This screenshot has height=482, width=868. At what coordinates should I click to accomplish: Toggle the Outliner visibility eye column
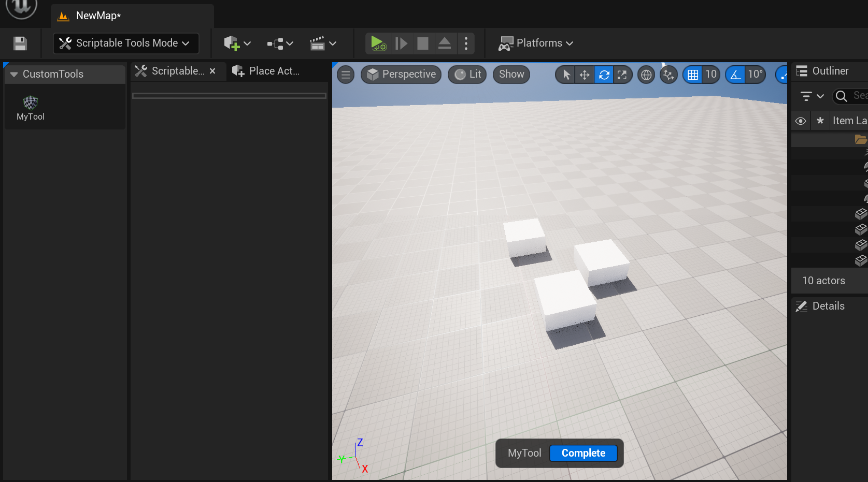[801, 121]
